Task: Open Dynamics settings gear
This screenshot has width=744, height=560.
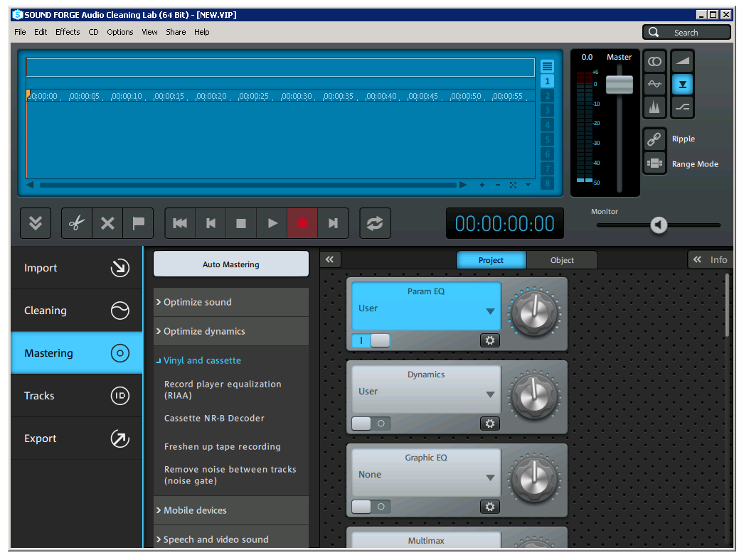Action: (489, 424)
